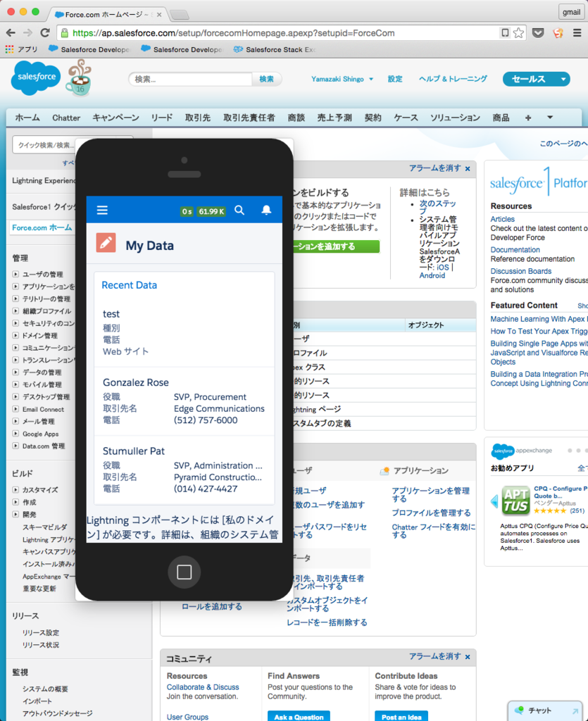
Task: Click the AppExchange carousel left arrow
Action: (494, 501)
